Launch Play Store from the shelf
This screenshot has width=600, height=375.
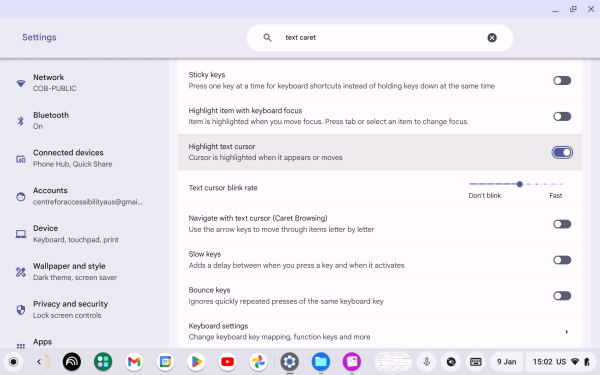click(x=196, y=362)
